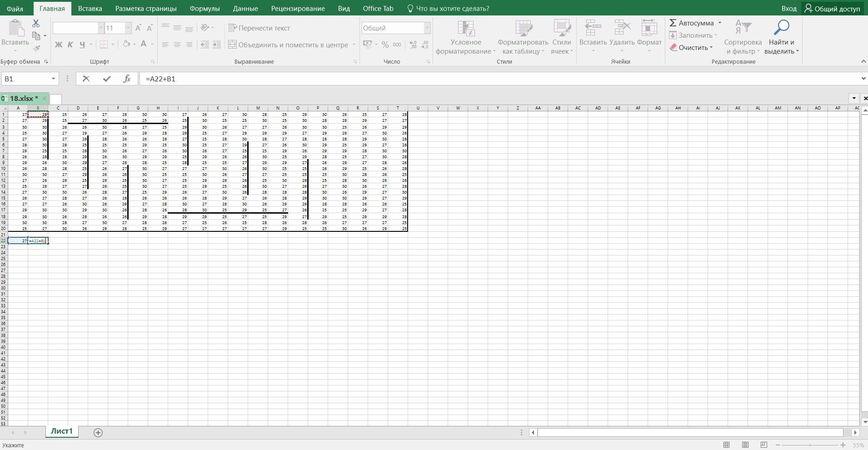
Task: Expand the Name Box dropdown arrow
Action: [x=53, y=79]
